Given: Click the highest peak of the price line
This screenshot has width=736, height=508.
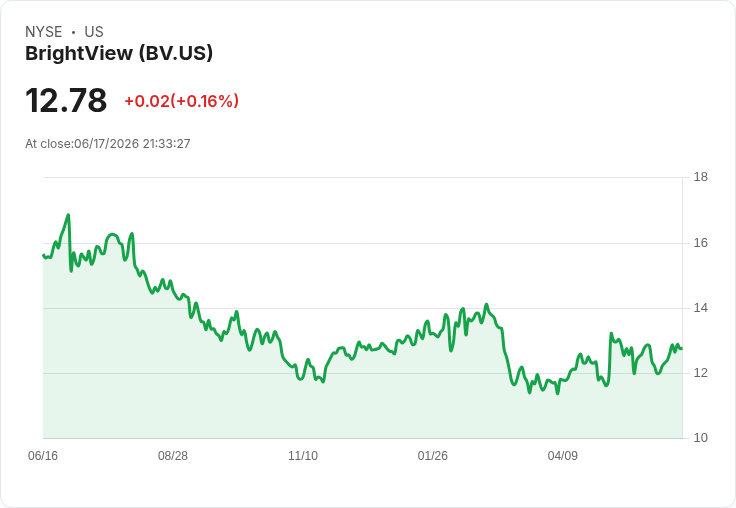Looking at the screenshot, I should 69,215.
